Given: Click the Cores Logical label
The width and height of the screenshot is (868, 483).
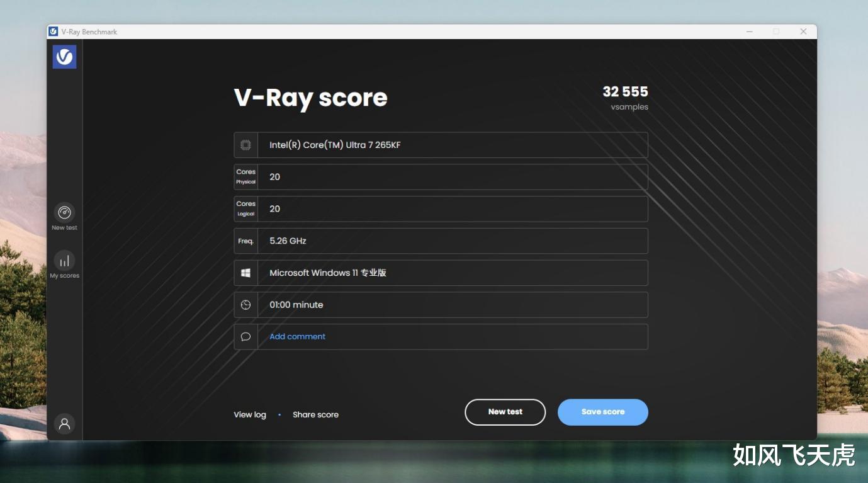Looking at the screenshot, I should click(x=245, y=209).
